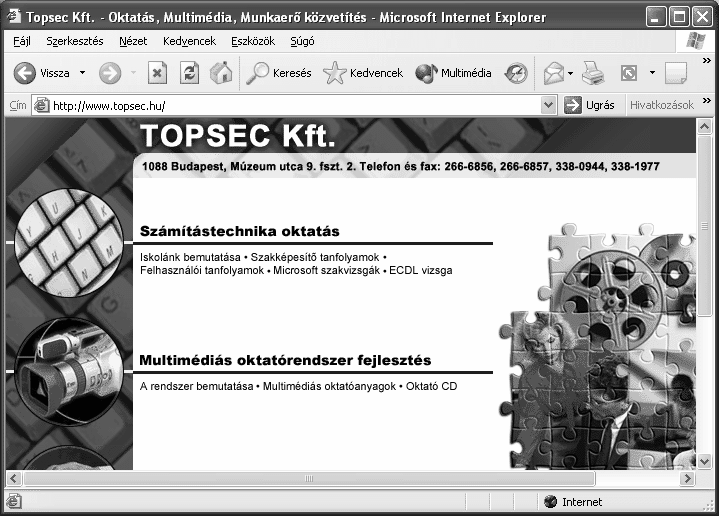Open the forward history dropdown arrow

[133, 73]
